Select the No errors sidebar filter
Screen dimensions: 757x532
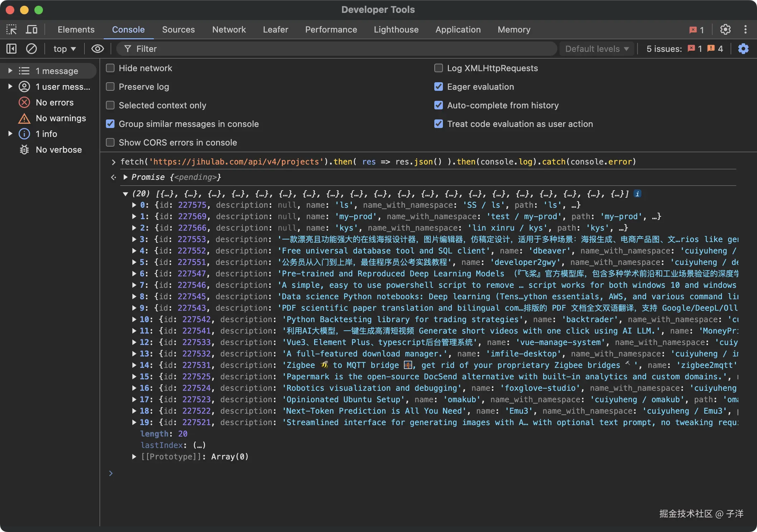54,103
